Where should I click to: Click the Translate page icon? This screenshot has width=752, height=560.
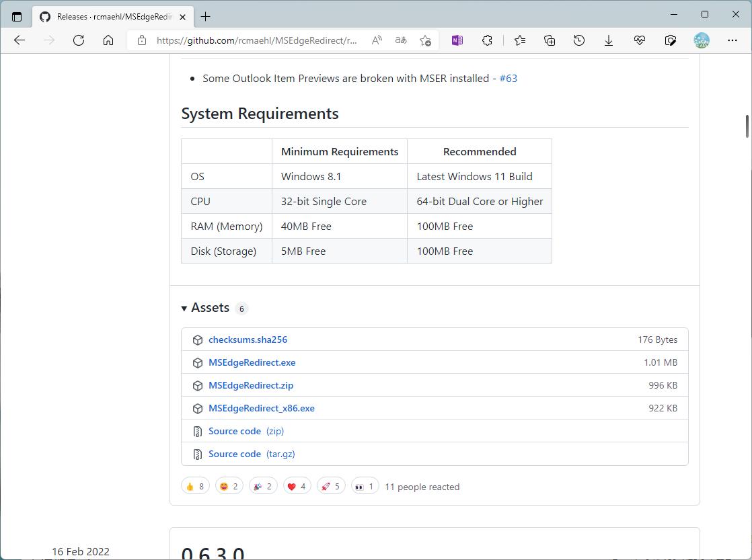(x=401, y=40)
